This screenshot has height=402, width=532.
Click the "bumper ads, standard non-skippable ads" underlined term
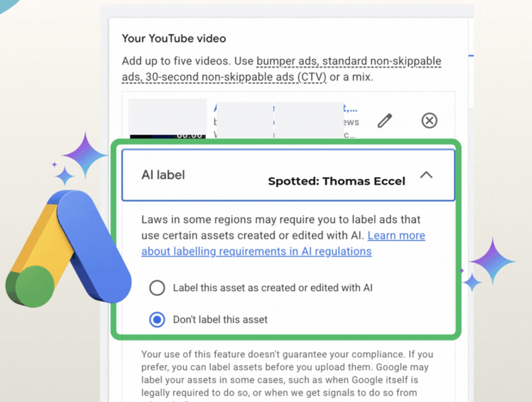coord(282,69)
